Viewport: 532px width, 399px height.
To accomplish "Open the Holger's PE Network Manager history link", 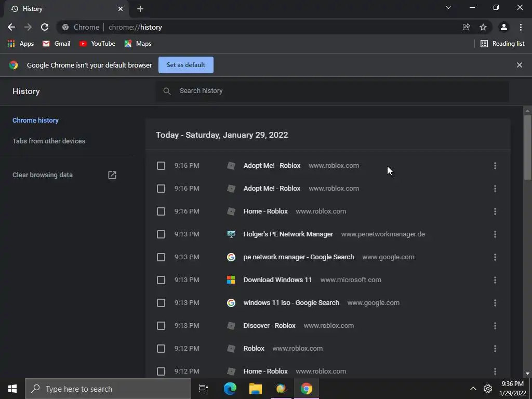I will coord(288,234).
